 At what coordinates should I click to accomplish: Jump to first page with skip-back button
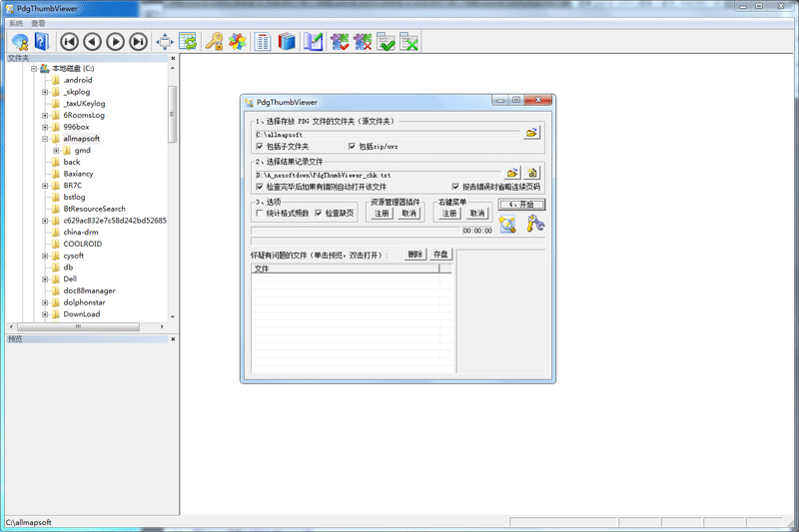point(69,42)
